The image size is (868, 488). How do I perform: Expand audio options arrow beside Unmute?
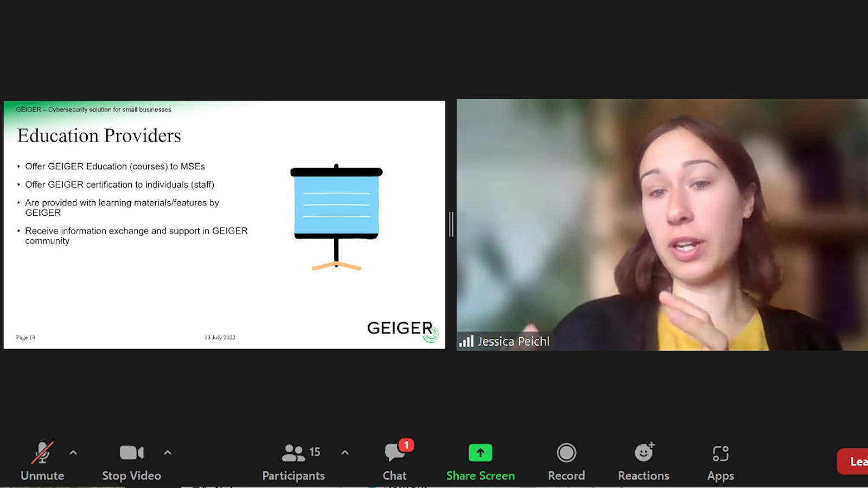73,452
